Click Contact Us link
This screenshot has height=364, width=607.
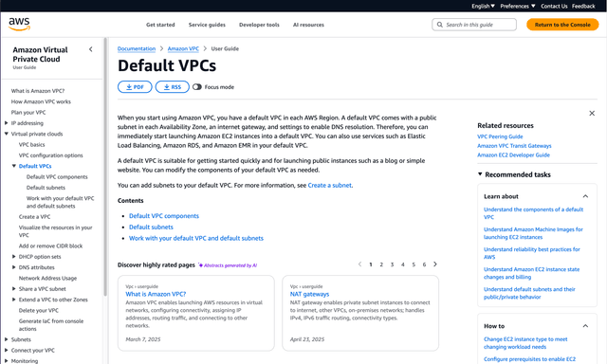(554, 6)
